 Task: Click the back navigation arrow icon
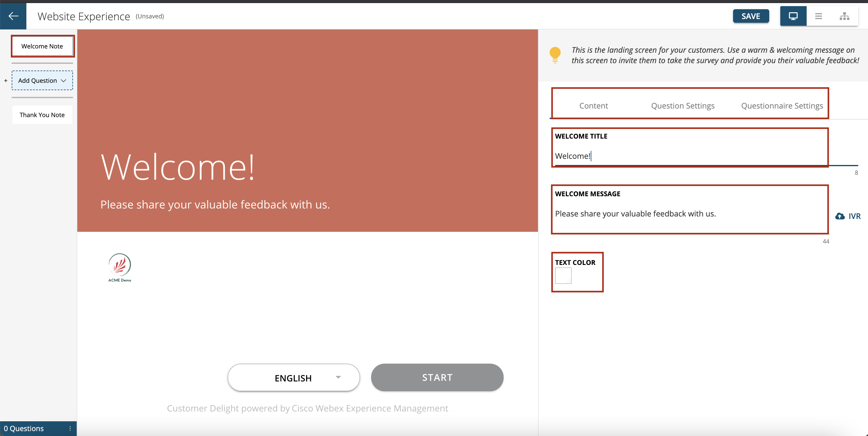coord(13,16)
